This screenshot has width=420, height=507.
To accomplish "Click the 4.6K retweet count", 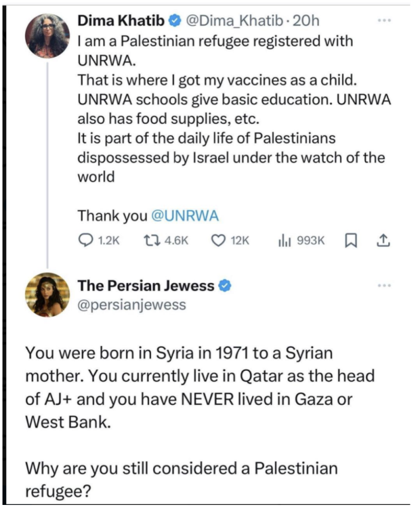I will [x=176, y=240].
